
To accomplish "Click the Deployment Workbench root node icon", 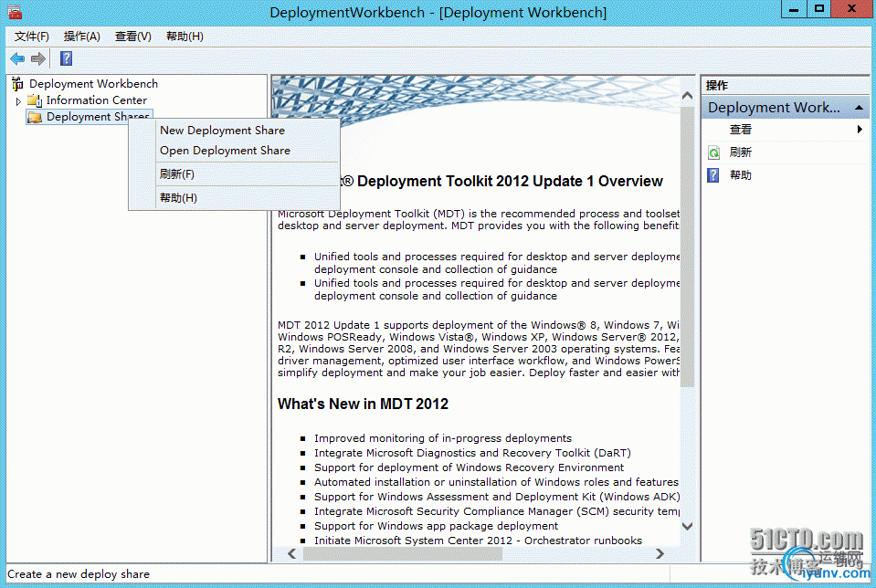I will (17, 84).
